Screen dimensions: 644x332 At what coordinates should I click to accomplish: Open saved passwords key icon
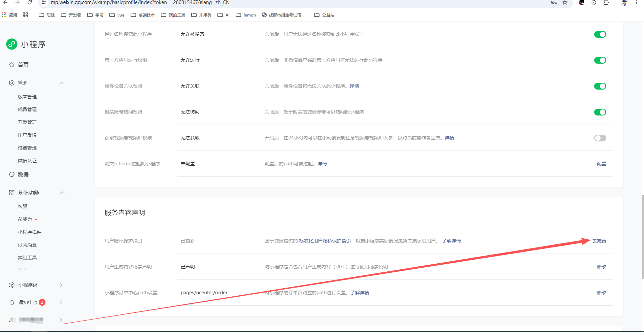tap(554, 2)
